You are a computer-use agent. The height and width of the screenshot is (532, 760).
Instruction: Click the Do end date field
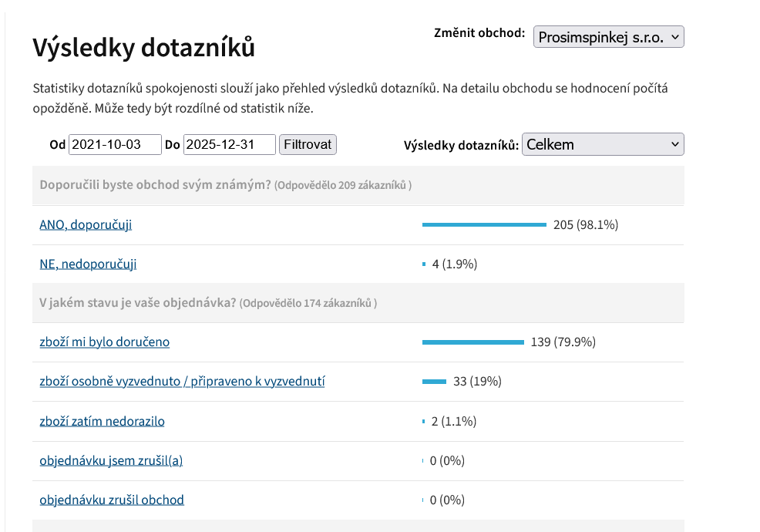229,144
